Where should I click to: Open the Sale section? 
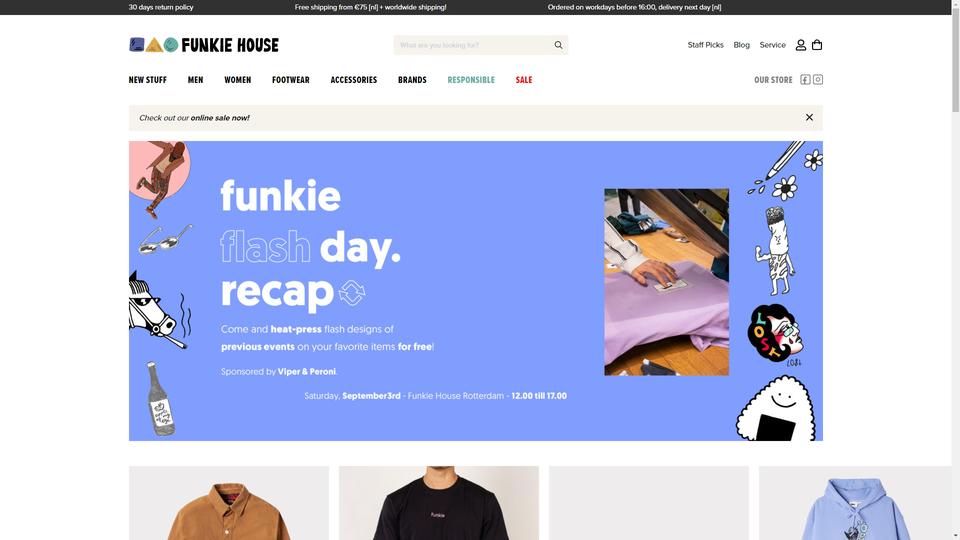(x=523, y=80)
